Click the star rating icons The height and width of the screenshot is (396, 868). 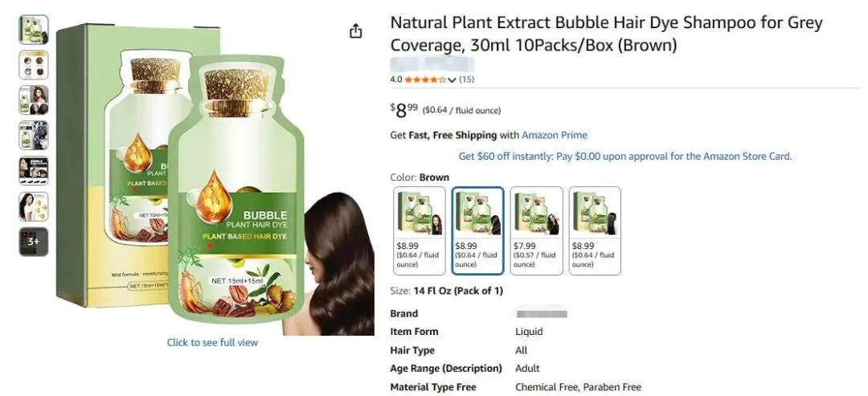click(x=424, y=80)
